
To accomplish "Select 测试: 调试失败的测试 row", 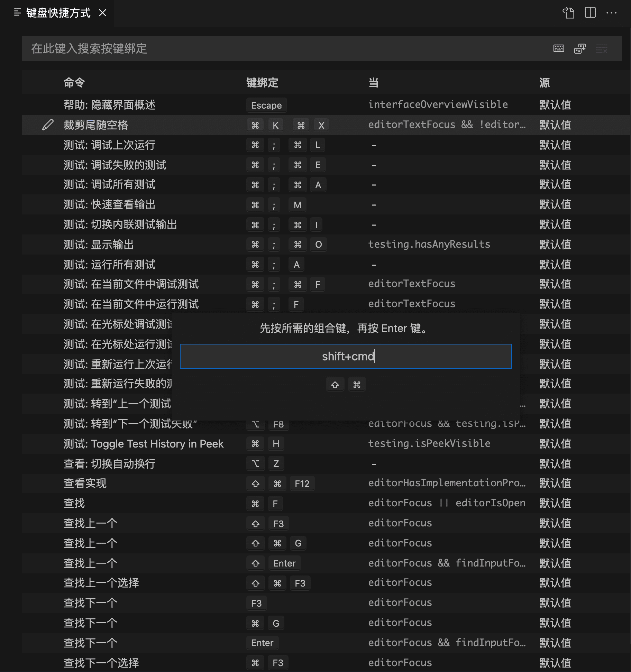I will [x=326, y=165].
